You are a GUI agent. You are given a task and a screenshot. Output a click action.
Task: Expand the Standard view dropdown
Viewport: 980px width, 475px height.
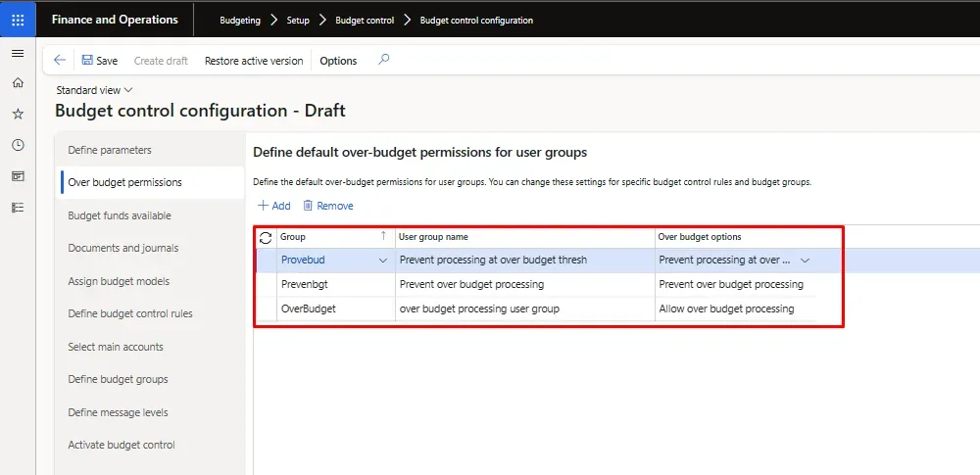94,90
